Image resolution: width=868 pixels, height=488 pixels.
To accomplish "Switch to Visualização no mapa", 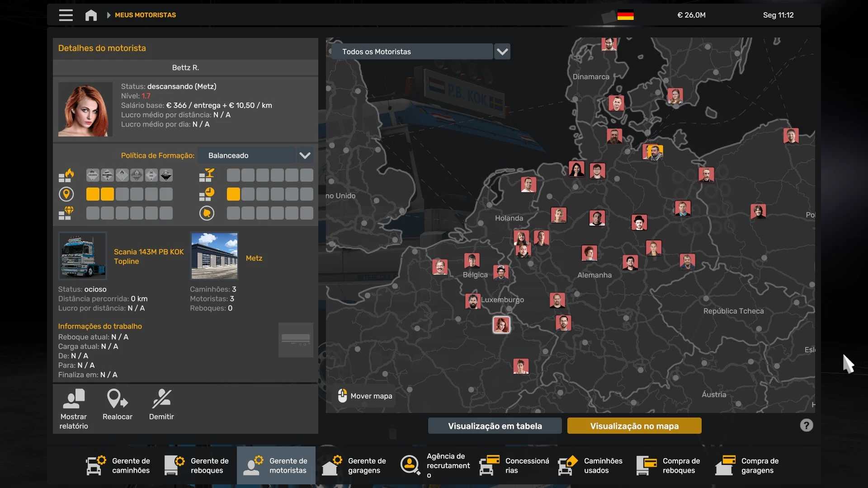I will click(634, 426).
